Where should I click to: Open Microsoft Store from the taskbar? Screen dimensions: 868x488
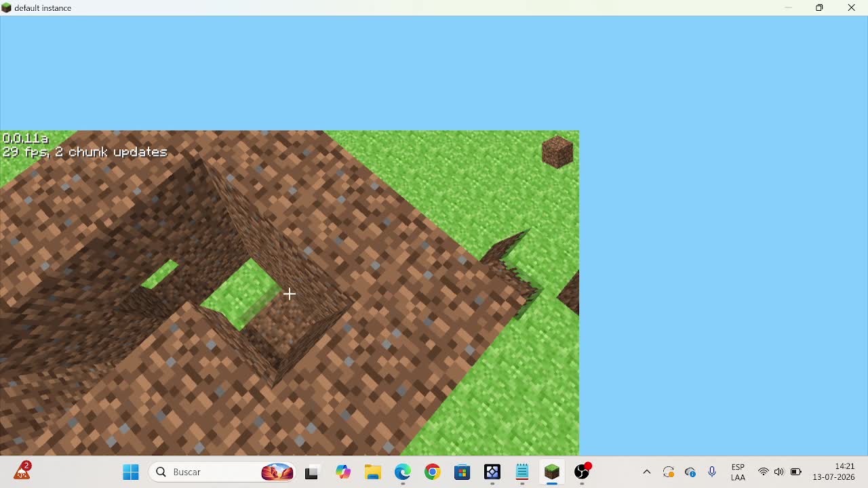(x=462, y=472)
